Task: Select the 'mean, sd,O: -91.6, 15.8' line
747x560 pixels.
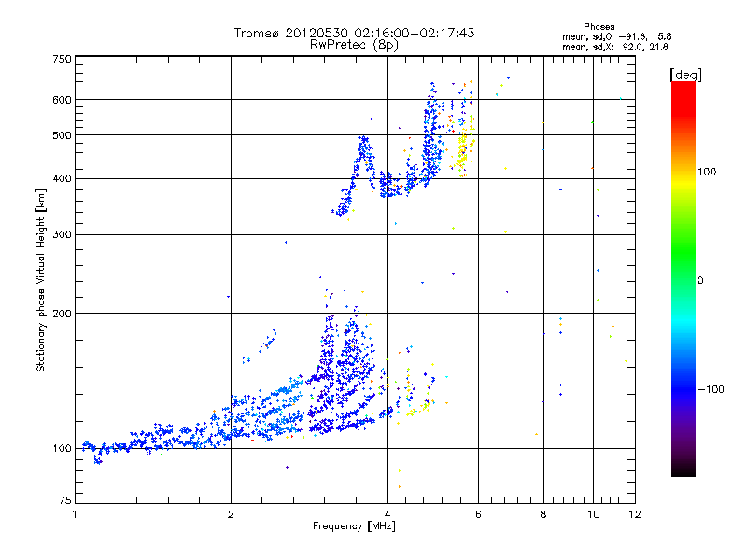Action: tap(617, 36)
